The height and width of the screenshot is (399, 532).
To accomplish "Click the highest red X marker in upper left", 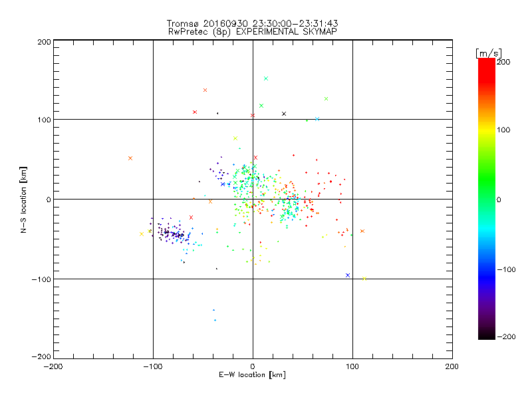I will (x=205, y=90).
